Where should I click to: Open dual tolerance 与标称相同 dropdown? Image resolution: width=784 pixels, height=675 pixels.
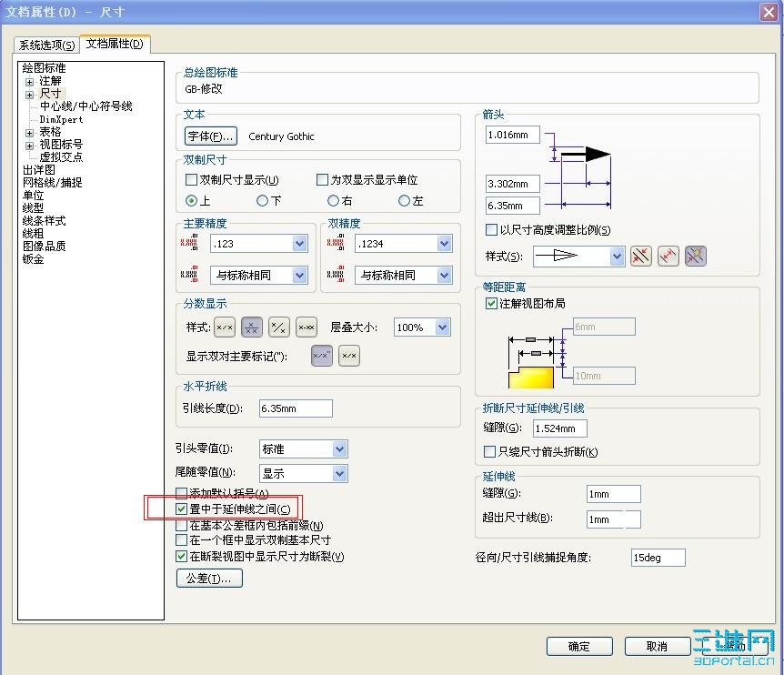click(x=444, y=276)
